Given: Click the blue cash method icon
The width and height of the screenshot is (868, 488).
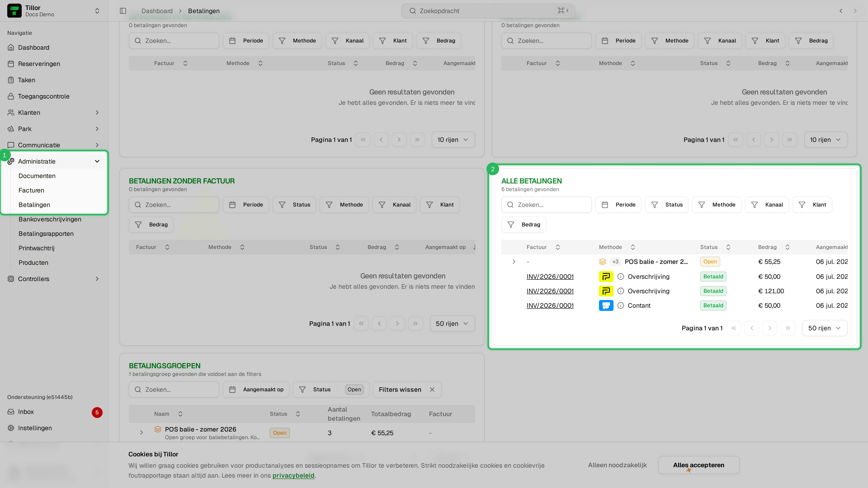Looking at the screenshot, I should pyautogui.click(x=606, y=305).
